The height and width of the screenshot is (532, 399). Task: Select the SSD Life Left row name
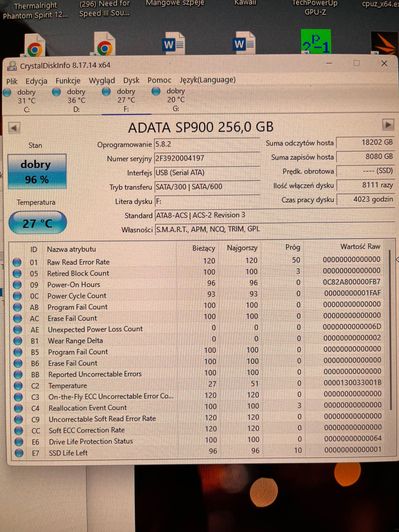point(68,453)
